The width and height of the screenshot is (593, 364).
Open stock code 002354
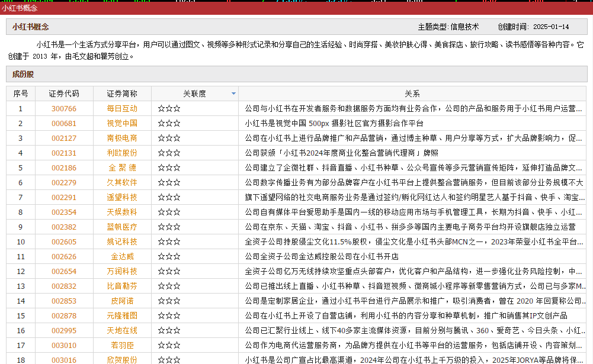64,212
